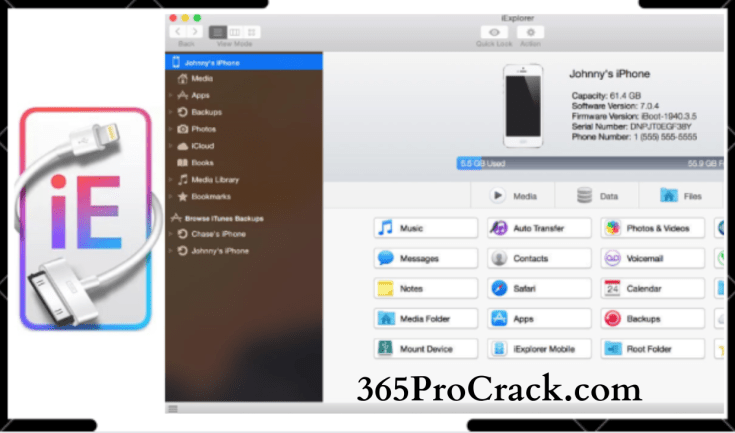
Task: Go back with the left arrow button
Action: [x=178, y=32]
